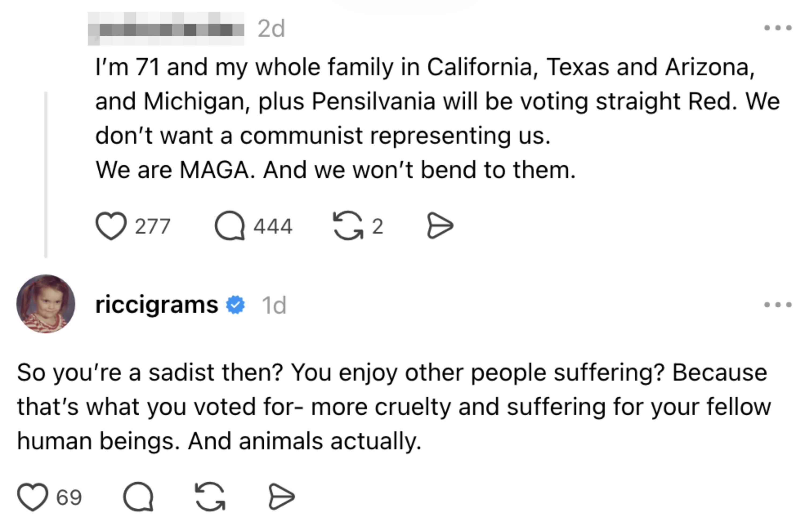Open reply text 'So you're a sadist then?'
The width and height of the screenshot is (804, 532).
(x=394, y=406)
